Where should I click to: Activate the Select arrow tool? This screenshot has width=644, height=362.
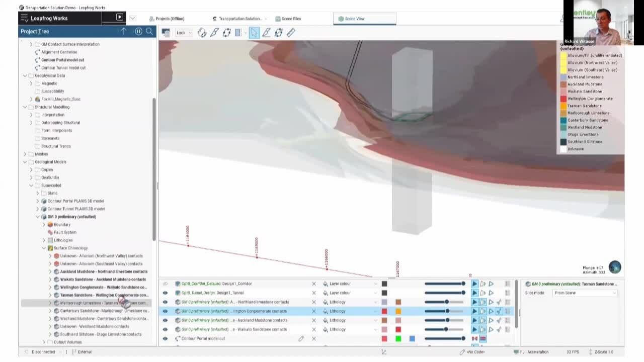point(254,33)
